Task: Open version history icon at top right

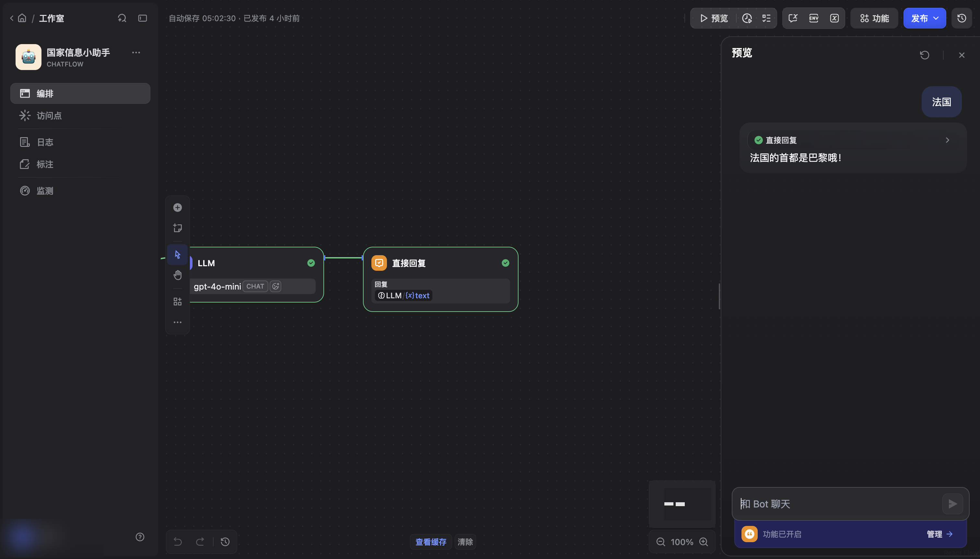Action: point(962,18)
